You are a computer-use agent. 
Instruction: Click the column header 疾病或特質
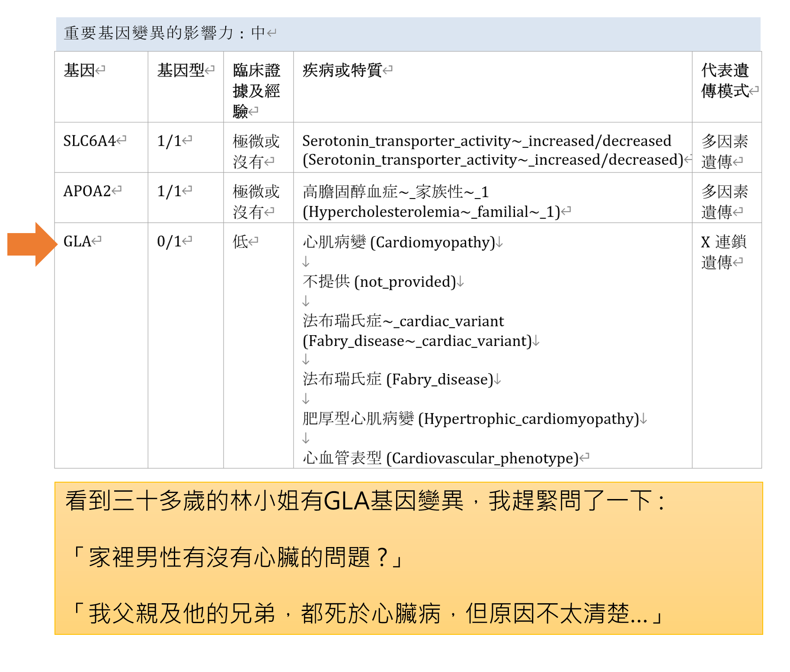click(x=342, y=70)
